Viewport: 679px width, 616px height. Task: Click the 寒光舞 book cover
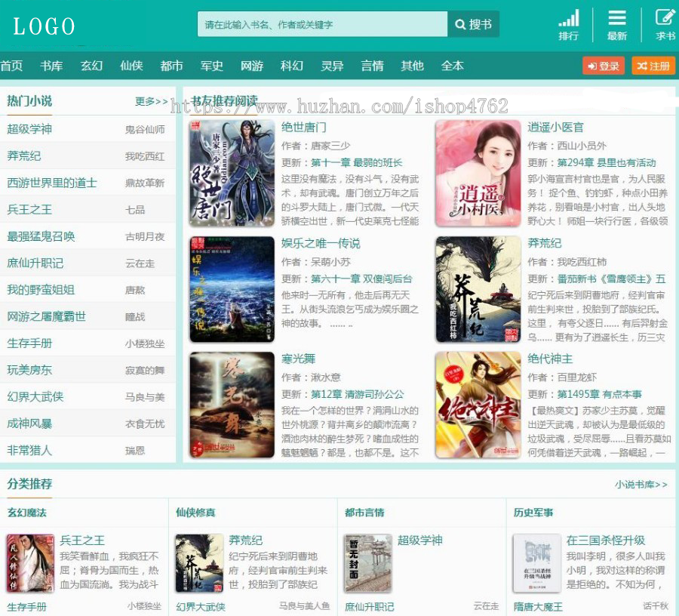point(232,405)
